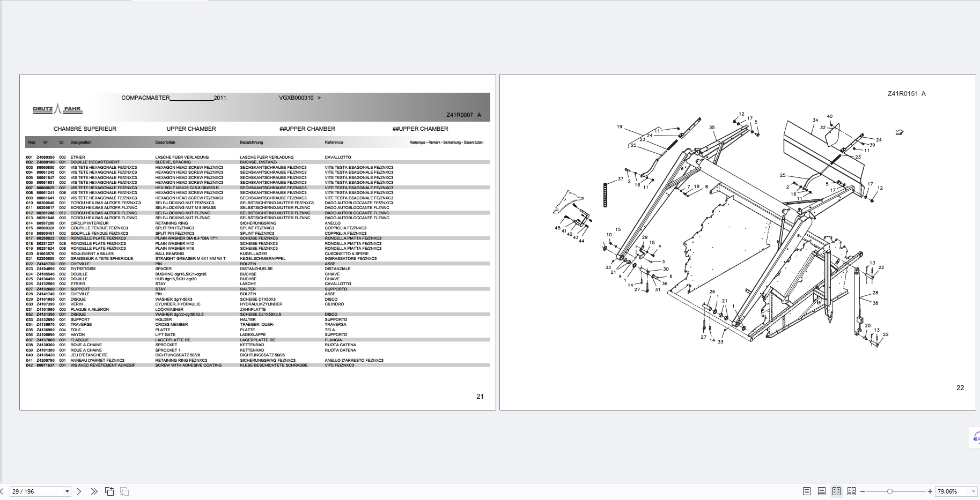Click the LOCKWASHER description
Screen dimensions: 980x500
click(170, 310)
